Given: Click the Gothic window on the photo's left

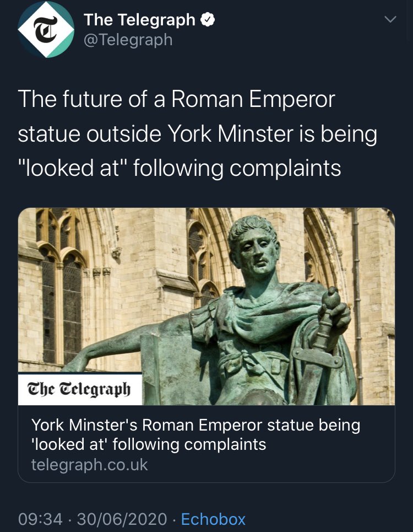Looking at the screenshot, I should pos(61,288).
